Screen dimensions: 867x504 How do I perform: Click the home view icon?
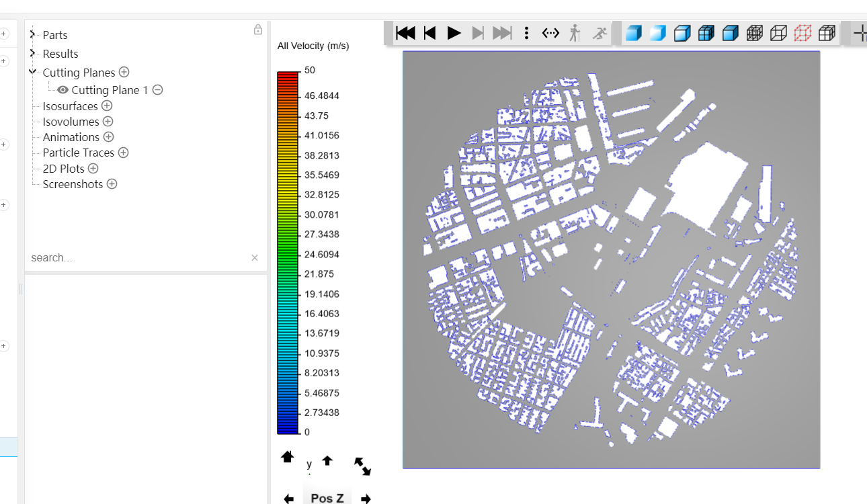(288, 457)
